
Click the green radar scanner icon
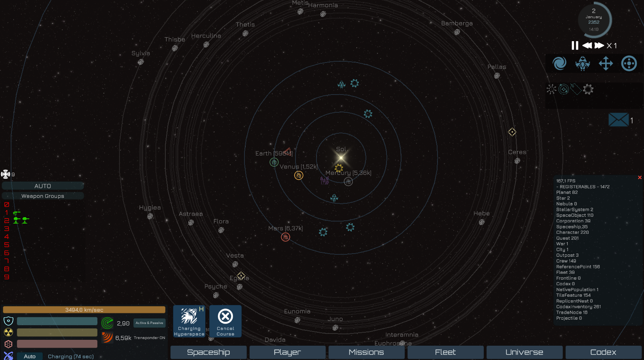(107, 323)
